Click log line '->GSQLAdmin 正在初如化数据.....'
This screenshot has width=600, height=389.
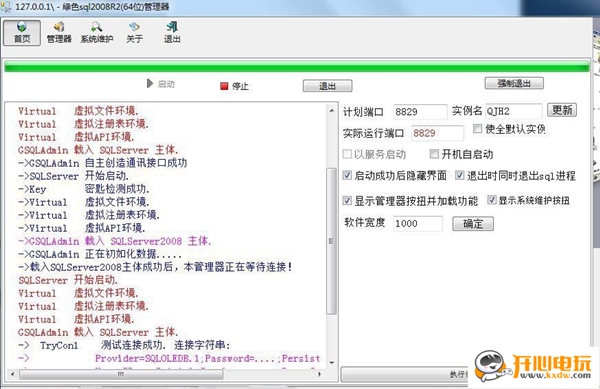[100, 254]
